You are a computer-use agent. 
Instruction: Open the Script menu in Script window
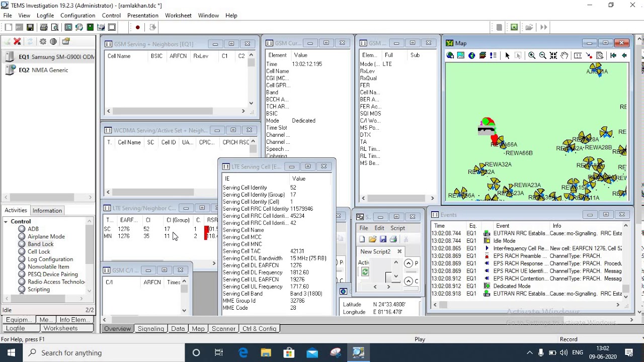(397, 228)
